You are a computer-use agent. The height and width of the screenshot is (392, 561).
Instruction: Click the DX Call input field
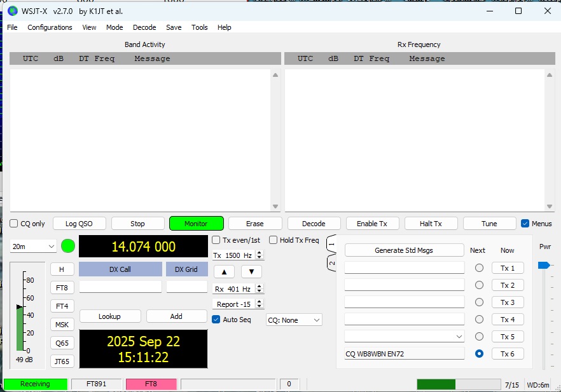(120, 287)
